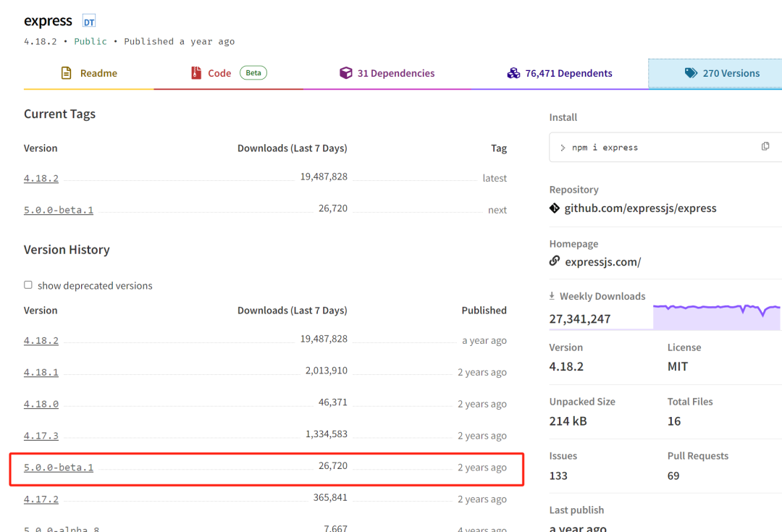Open 5.0.0-beta.1 under Current Tags
This screenshot has height=532, width=782.
pyautogui.click(x=59, y=210)
